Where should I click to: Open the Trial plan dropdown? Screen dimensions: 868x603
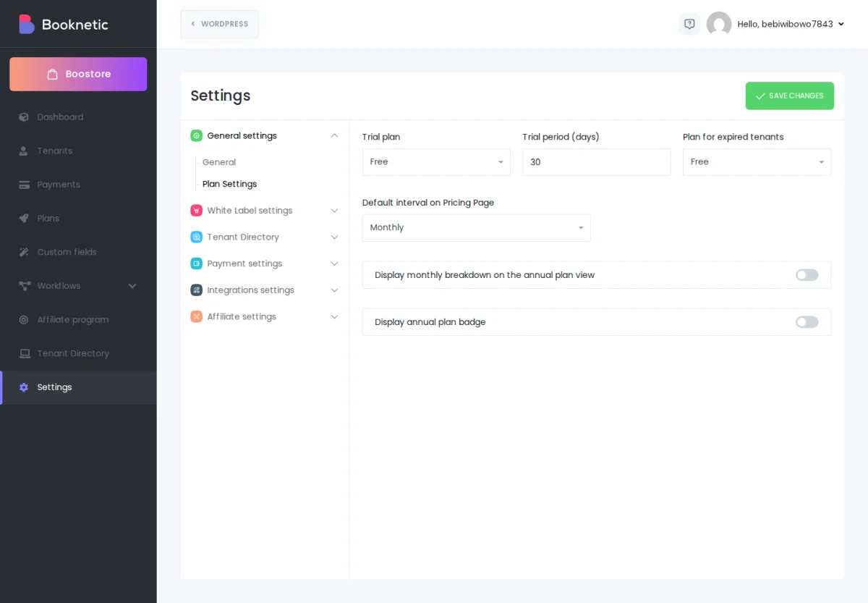pyautogui.click(x=436, y=162)
